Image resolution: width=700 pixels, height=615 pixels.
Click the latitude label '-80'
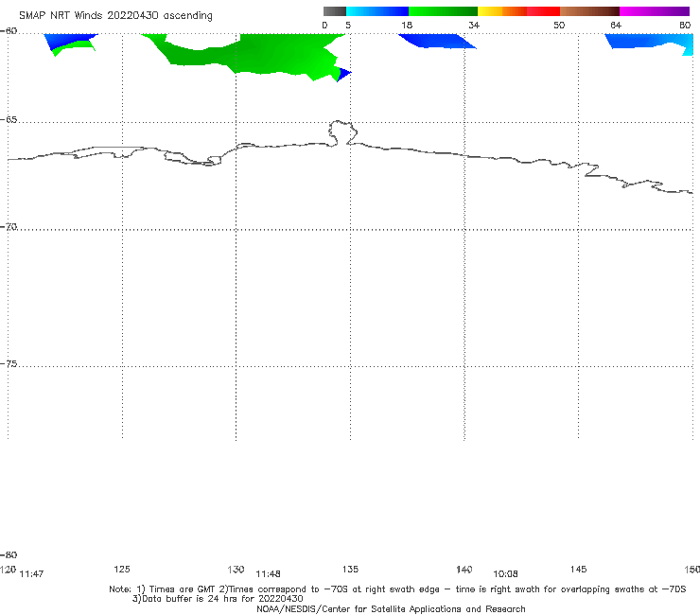[9, 554]
